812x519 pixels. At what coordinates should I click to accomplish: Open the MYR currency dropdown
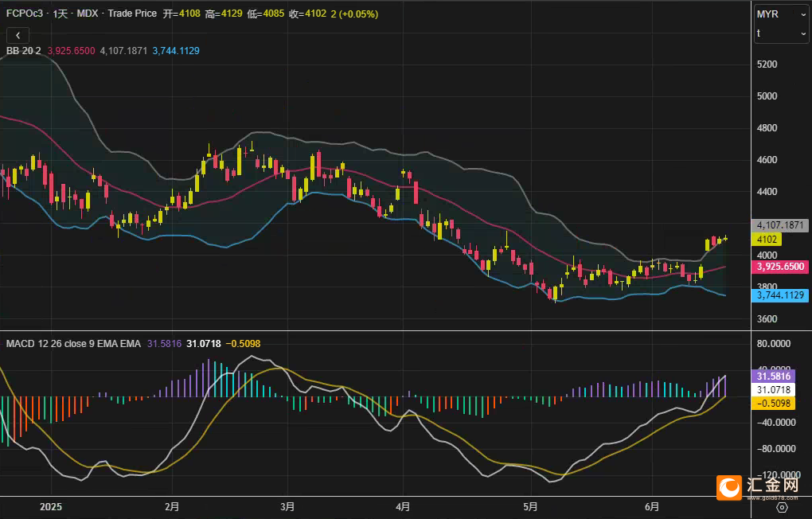781,14
